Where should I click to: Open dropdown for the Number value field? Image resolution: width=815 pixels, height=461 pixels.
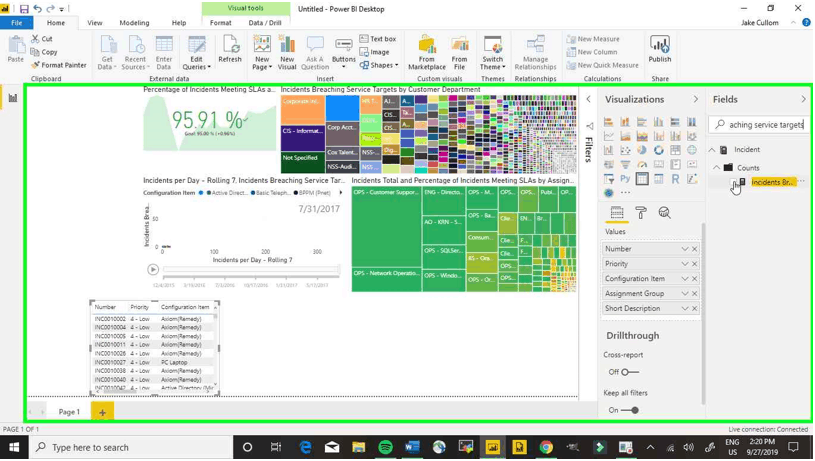685,249
